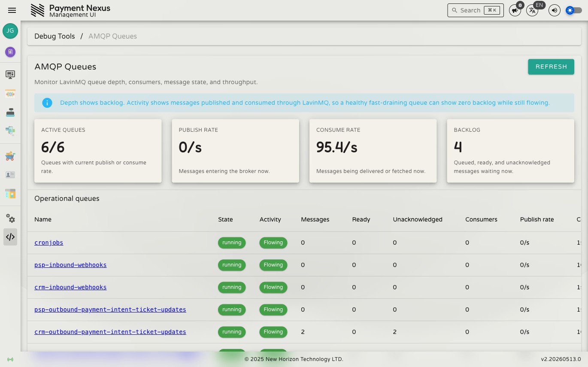The width and height of the screenshot is (588, 367).
Task: Toggle the light/dark theme switch
Action: pyautogui.click(x=574, y=10)
